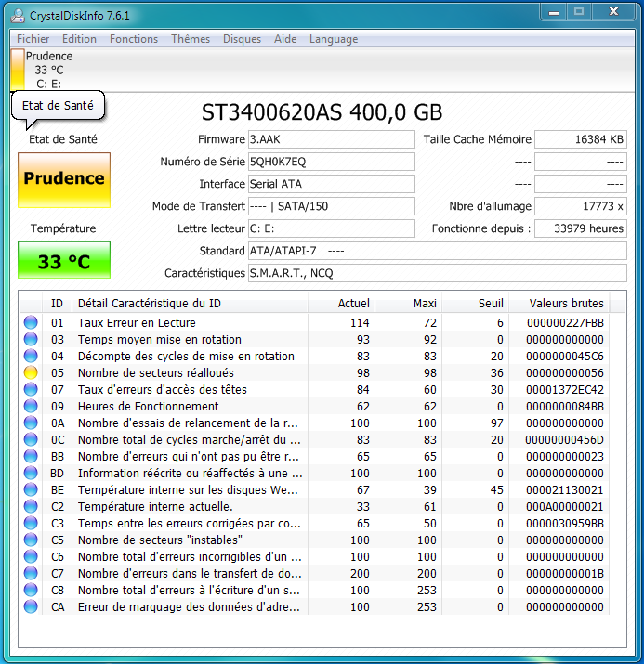Click the Actuel column header

coord(341,303)
